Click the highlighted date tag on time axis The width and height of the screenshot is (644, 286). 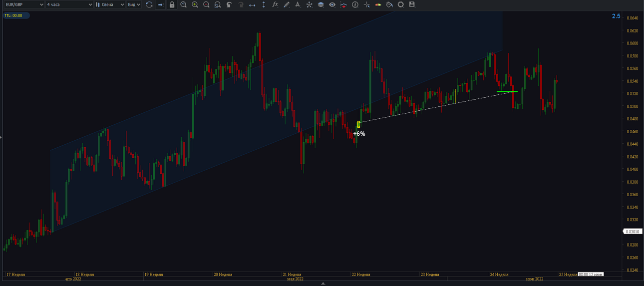pos(591,274)
